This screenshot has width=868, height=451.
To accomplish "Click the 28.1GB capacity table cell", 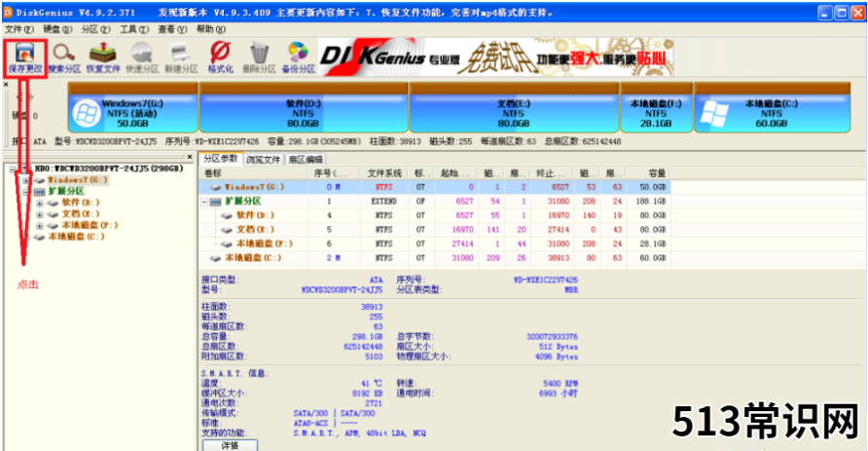I will (x=653, y=244).
